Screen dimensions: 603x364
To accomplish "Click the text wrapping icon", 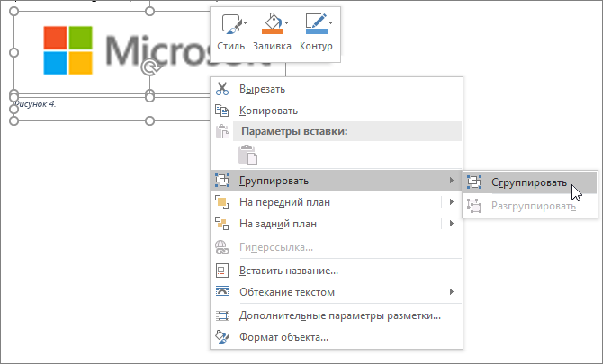I will 222,292.
